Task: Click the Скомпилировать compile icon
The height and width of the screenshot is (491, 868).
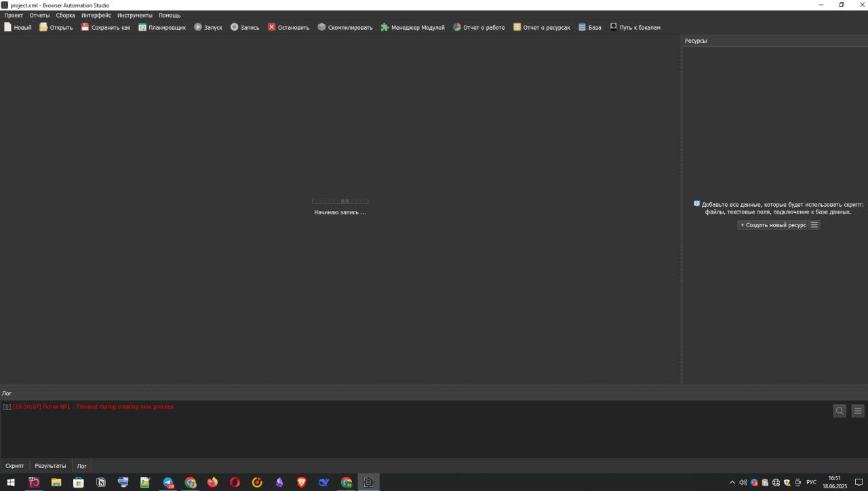Action: click(x=322, y=27)
